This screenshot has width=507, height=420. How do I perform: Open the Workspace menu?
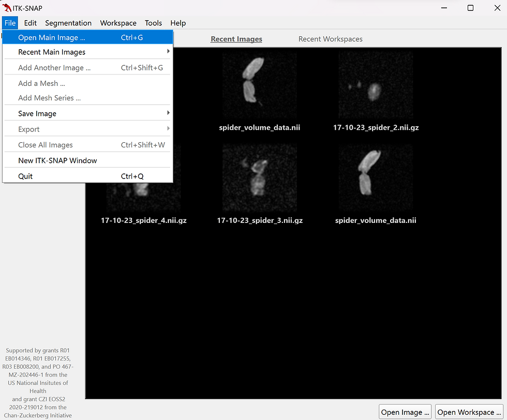118,23
